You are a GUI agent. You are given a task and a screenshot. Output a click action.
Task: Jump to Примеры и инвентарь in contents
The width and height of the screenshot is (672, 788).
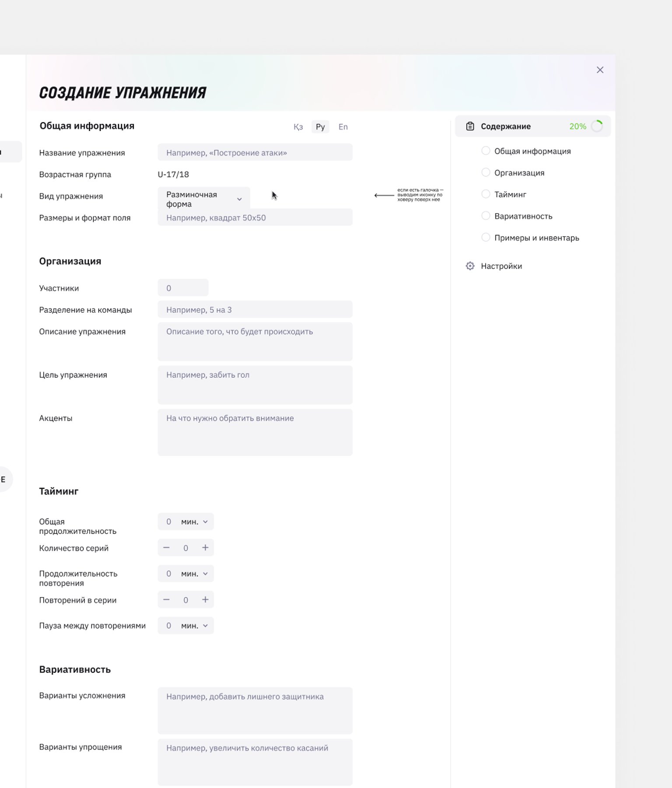[536, 238]
